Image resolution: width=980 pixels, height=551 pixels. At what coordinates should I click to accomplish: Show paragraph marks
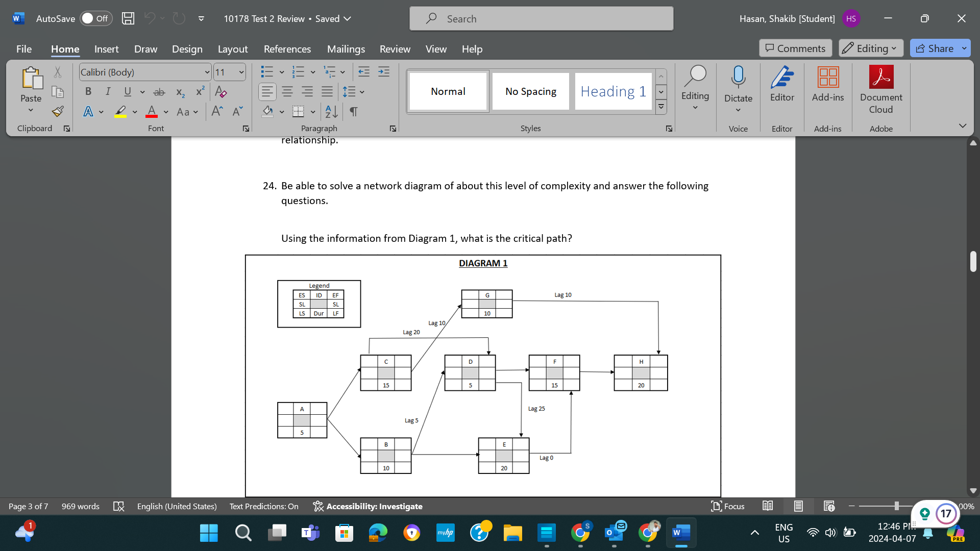pyautogui.click(x=354, y=112)
